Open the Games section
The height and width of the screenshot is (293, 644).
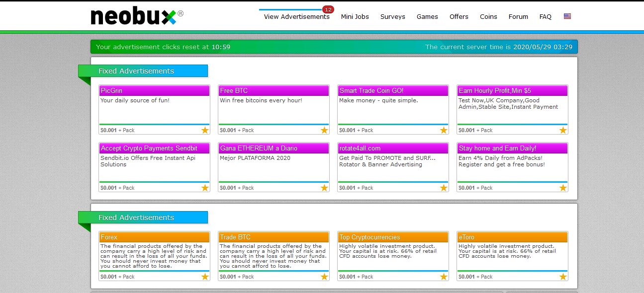click(427, 16)
